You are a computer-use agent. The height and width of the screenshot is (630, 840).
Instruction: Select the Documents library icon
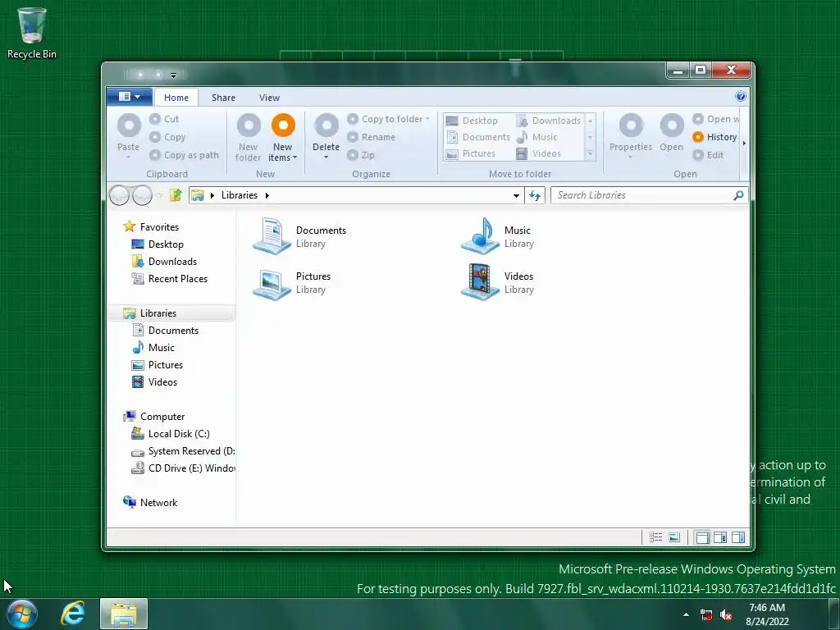[272, 236]
